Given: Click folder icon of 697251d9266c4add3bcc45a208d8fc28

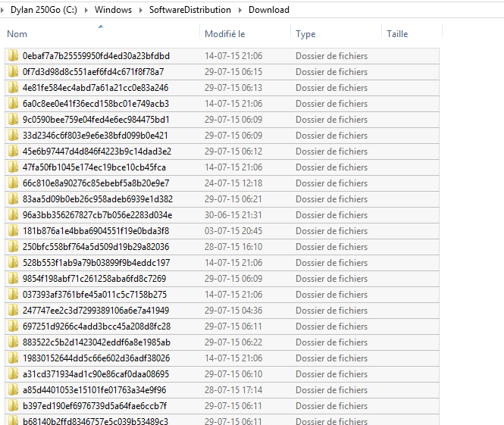Looking at the screenshot, I should [13, 326].
